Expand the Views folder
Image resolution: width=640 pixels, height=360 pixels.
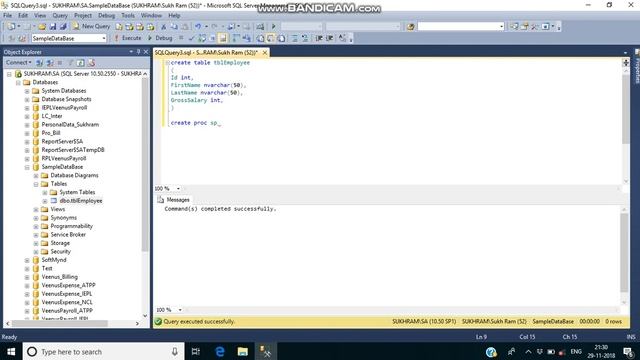point(36,209)
